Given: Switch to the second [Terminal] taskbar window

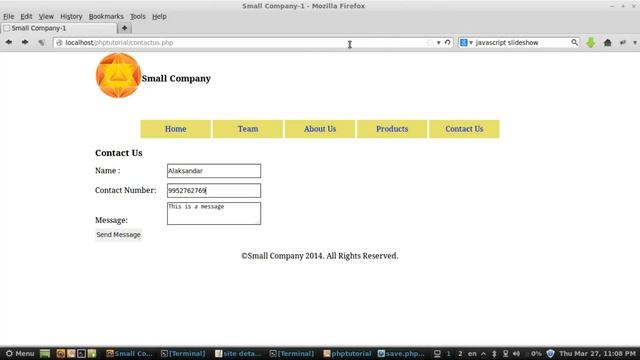Looking at the screenshot, I should click(292, 353).
